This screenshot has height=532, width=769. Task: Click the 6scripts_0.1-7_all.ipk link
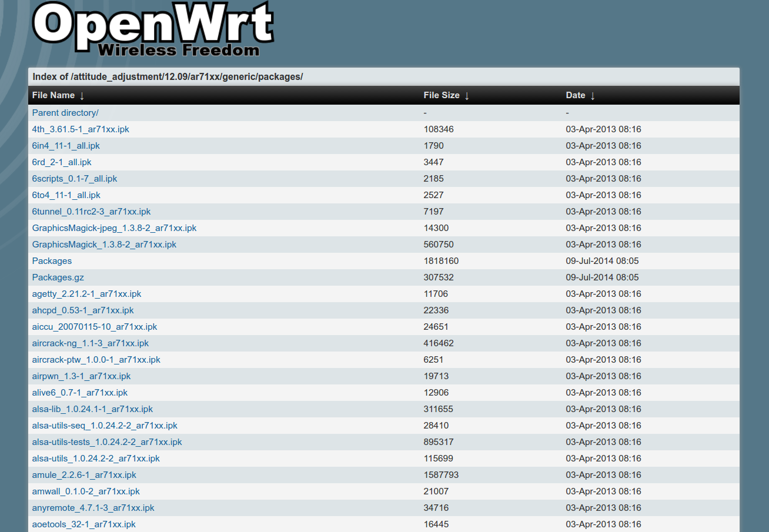pos(75,179)
